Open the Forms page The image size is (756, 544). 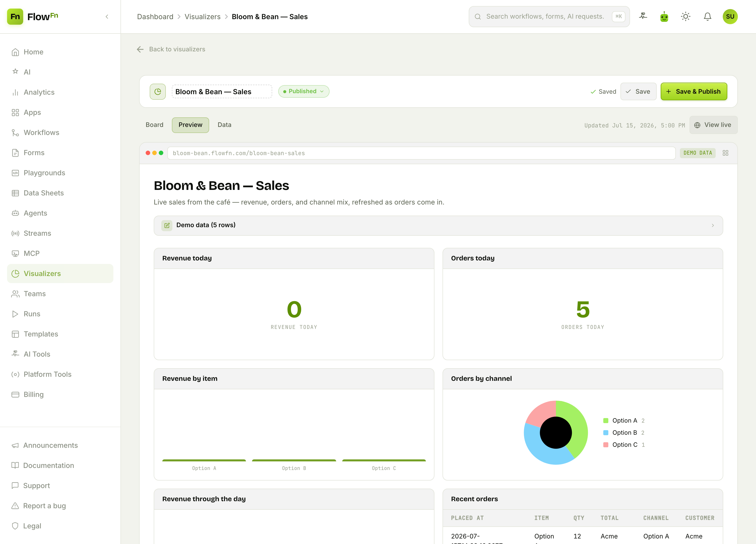point(60,153)
